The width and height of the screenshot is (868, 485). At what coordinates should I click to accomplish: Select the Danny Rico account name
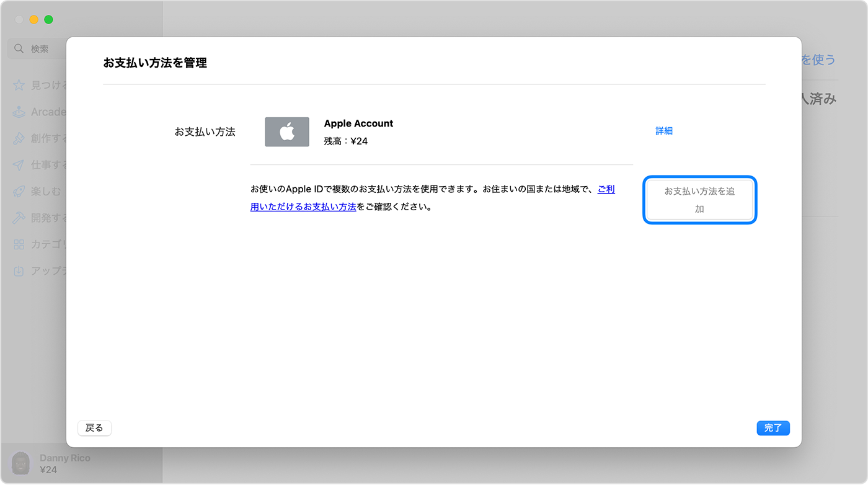pos(65,458)
